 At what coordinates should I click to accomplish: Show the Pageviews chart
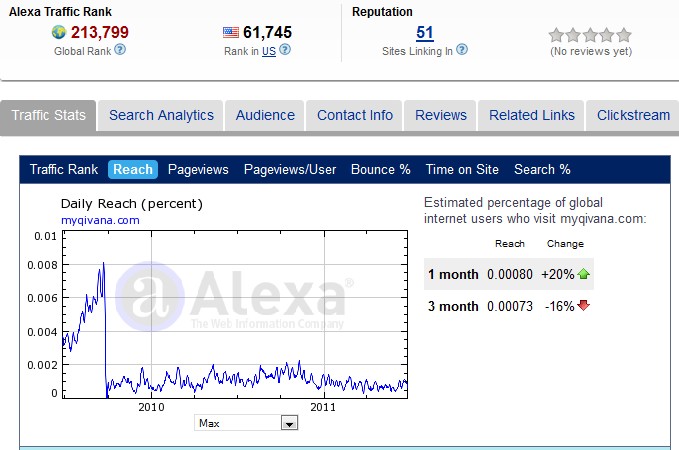pos(198,170)
